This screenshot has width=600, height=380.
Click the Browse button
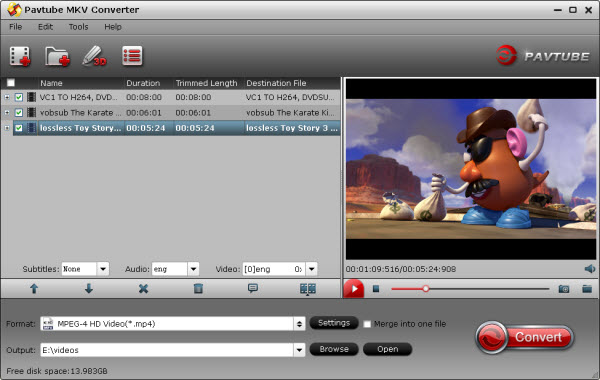tap(334, 349)
